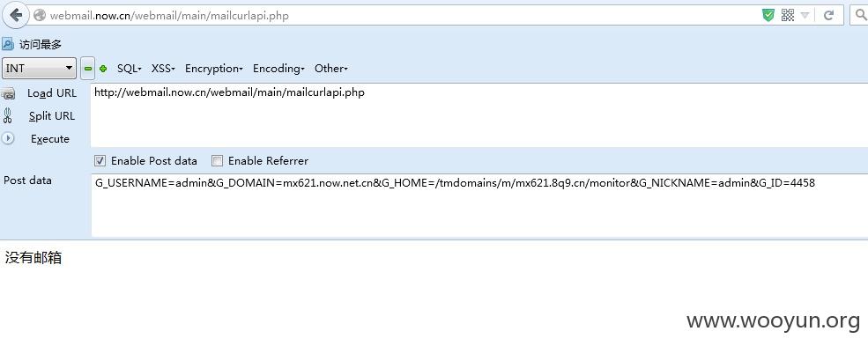Click the green plus HackBar icon
The height and width of the screenshot is (346, 868).
pyautogui.click(x=103, y=69)
